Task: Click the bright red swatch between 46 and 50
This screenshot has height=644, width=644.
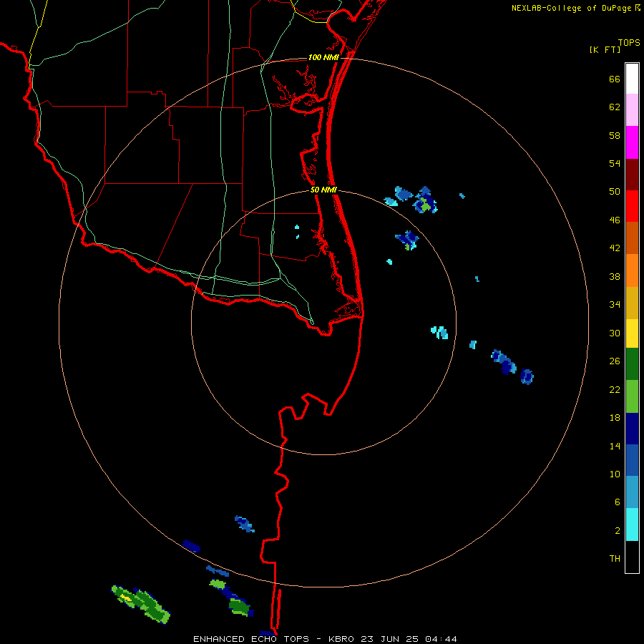Action: coord(632,206)
